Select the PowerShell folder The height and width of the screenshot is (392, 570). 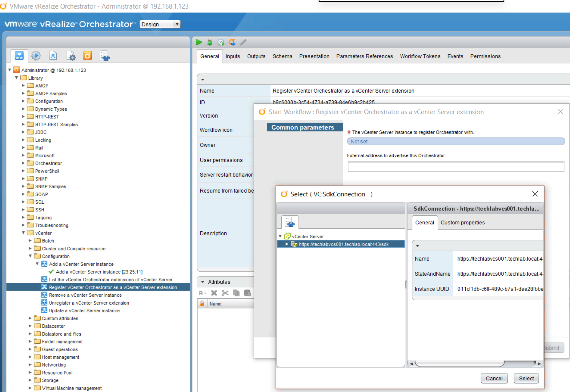47,171
